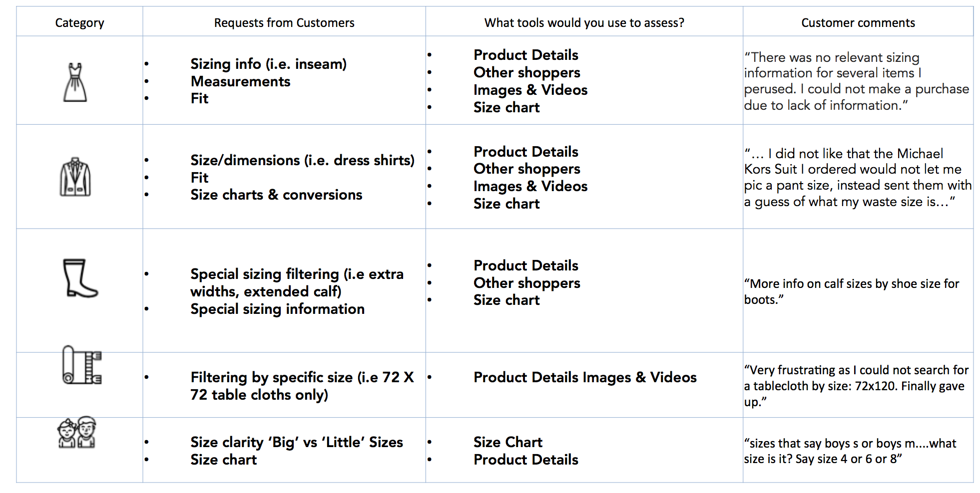Click the Customer comments column header

pos(858,22)
